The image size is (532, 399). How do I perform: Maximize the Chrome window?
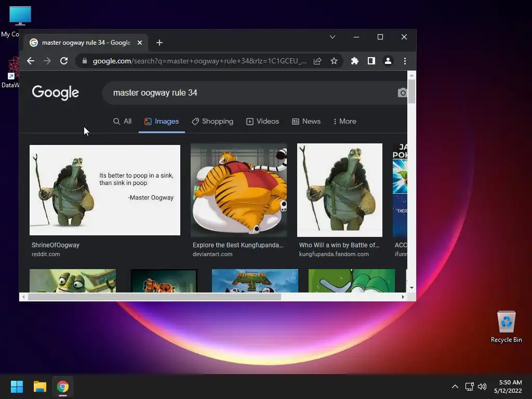380,37
